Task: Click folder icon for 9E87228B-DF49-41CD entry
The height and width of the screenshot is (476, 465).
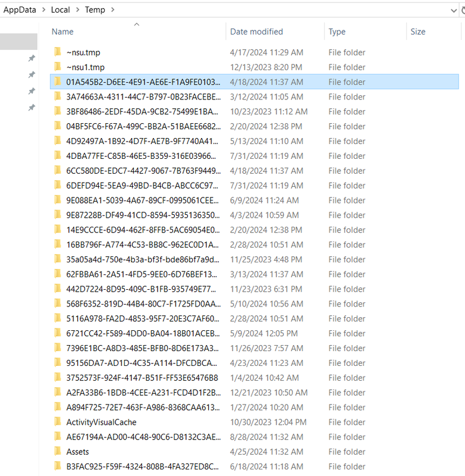Action: click(58, 215)
